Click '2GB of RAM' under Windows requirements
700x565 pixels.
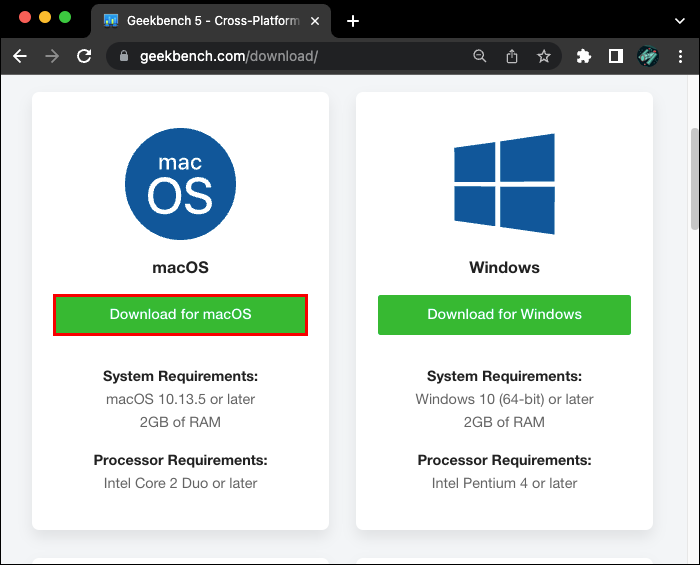tap(504, 422)
